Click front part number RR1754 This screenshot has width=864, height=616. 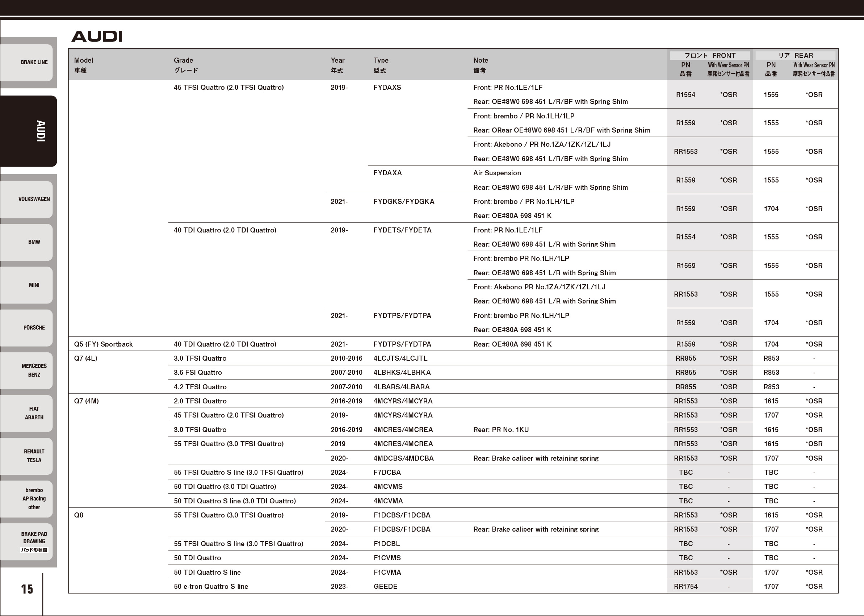click(x=685, y=586)
